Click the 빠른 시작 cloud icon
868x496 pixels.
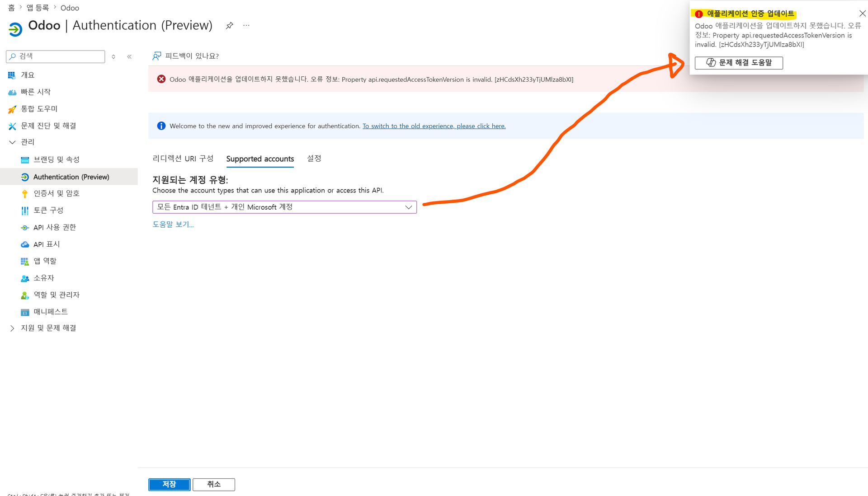(x=12, y=92)
